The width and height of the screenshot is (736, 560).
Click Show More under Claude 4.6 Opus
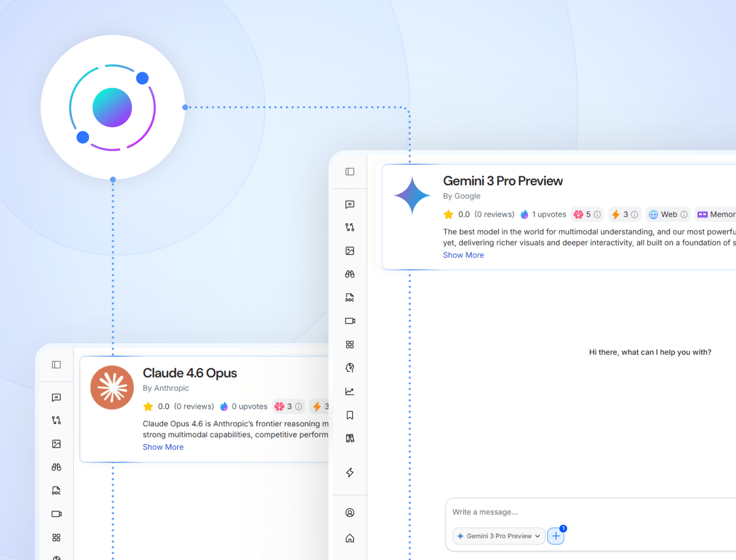click(x=163, y=447)
